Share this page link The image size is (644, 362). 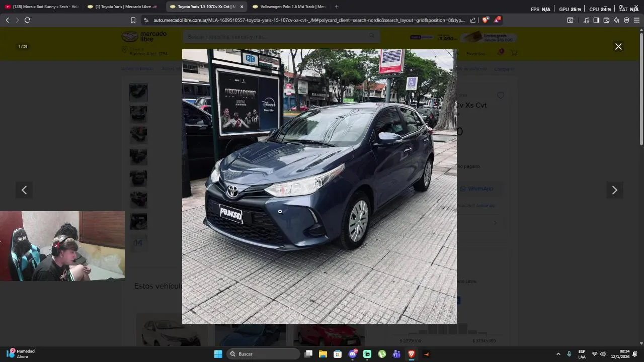[x=473, y=20]
